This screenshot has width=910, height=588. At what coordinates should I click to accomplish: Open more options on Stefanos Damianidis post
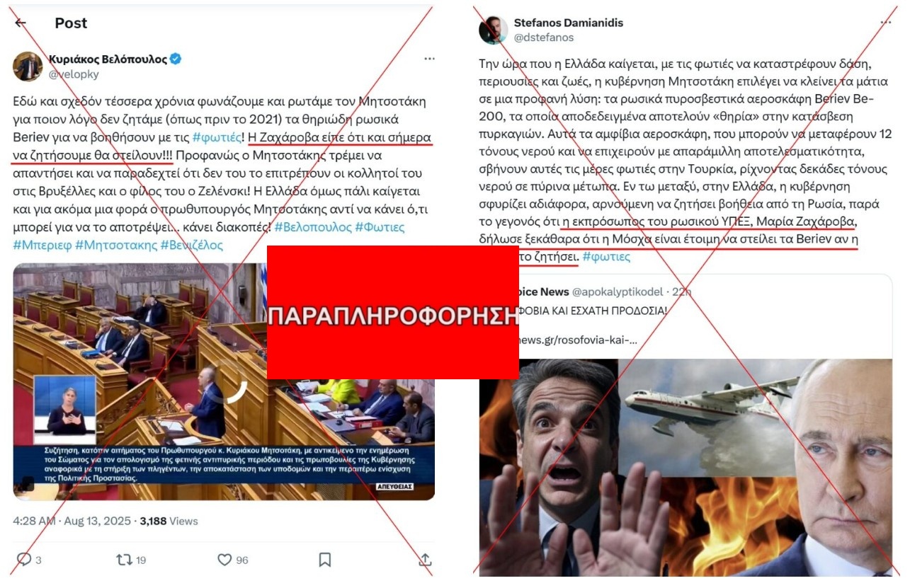pyautogui.click(x=885, y=23)
